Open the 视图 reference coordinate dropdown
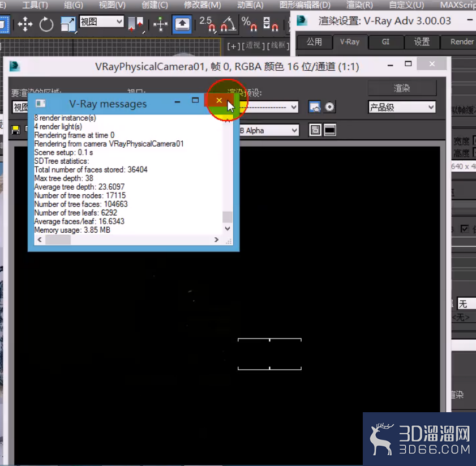 [x=101, y=22]
